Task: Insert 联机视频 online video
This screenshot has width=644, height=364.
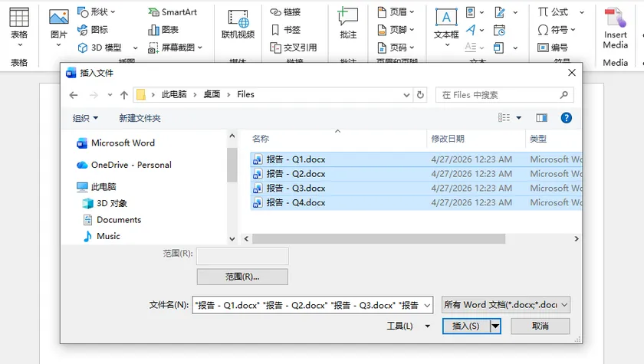Action: point(238,25)
